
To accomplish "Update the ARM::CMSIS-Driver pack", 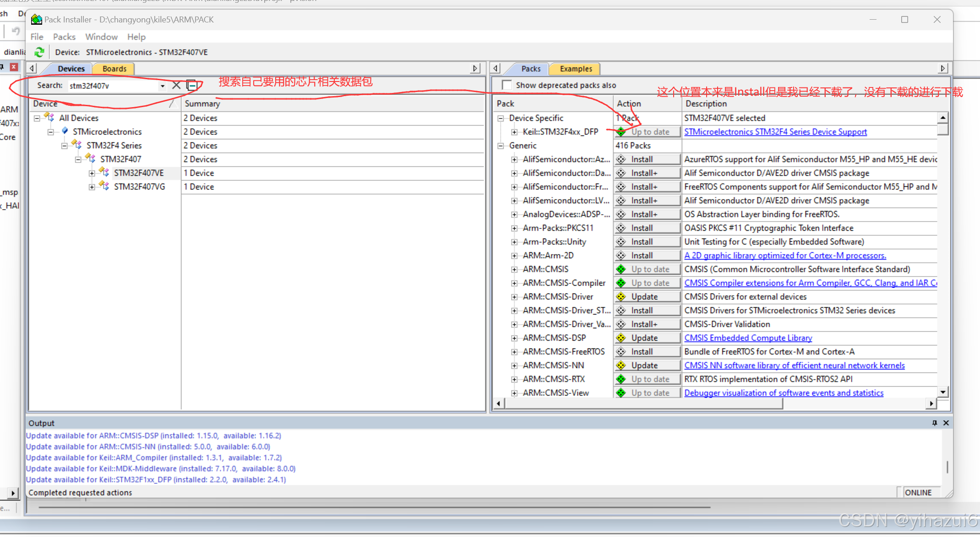I will 647,297.
